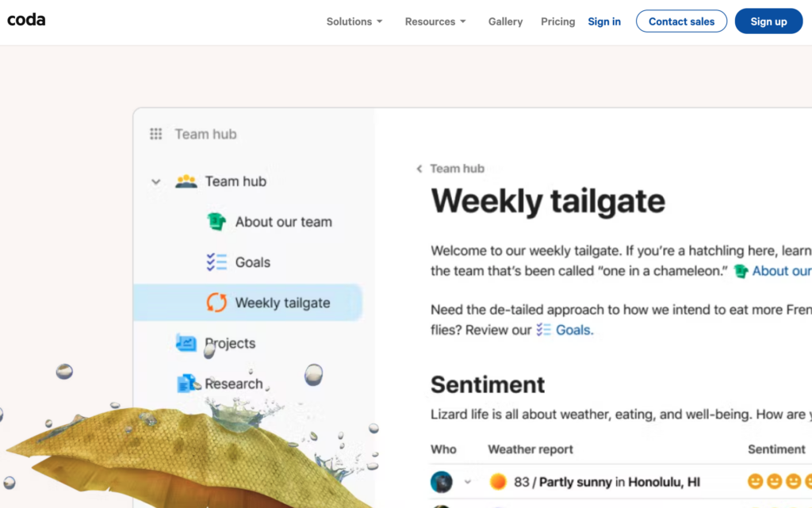812x508 pixels.
Task: Click the About our team inline link
Action: [782, 271]
